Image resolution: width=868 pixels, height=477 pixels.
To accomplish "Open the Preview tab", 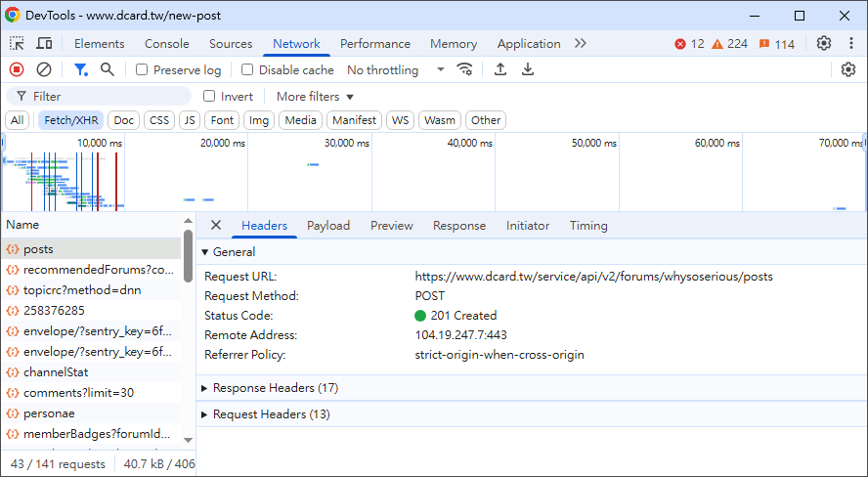I will click(x=392, y=225).
